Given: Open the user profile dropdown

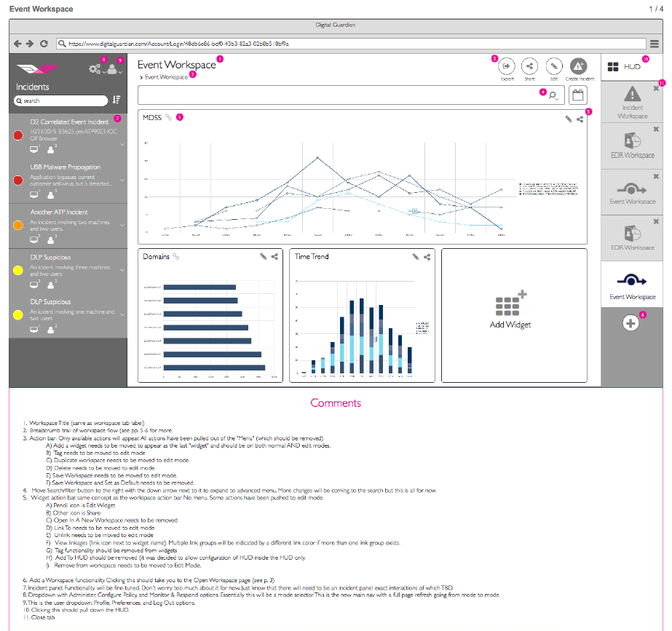Looking at the screenshot, I should [114, 69].
